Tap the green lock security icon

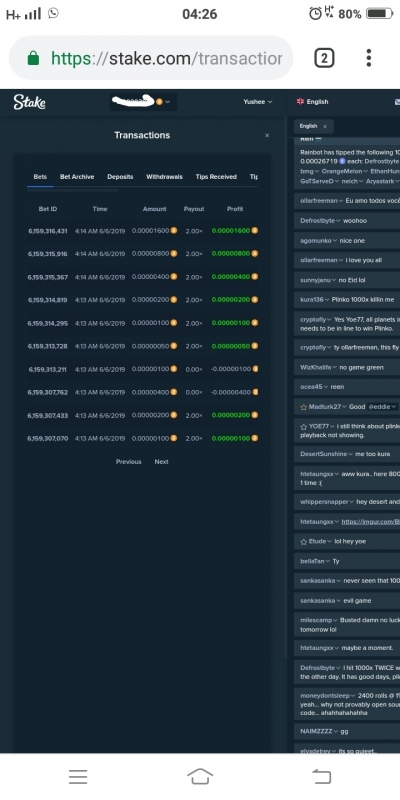[x=33, y=58]
